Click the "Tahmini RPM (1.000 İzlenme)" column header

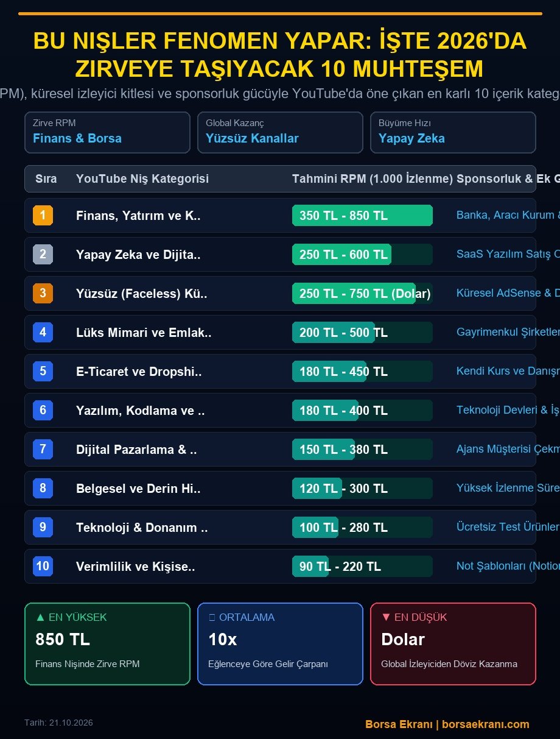click(373, 179)
